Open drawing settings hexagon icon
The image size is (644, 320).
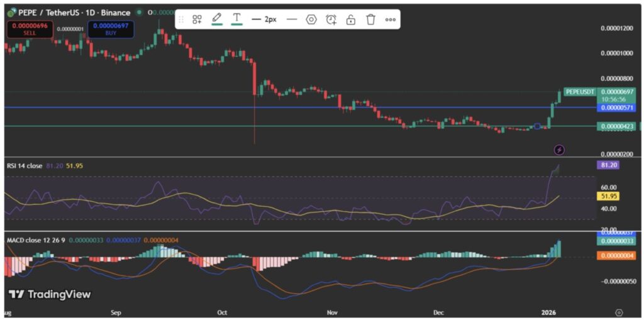311,19
